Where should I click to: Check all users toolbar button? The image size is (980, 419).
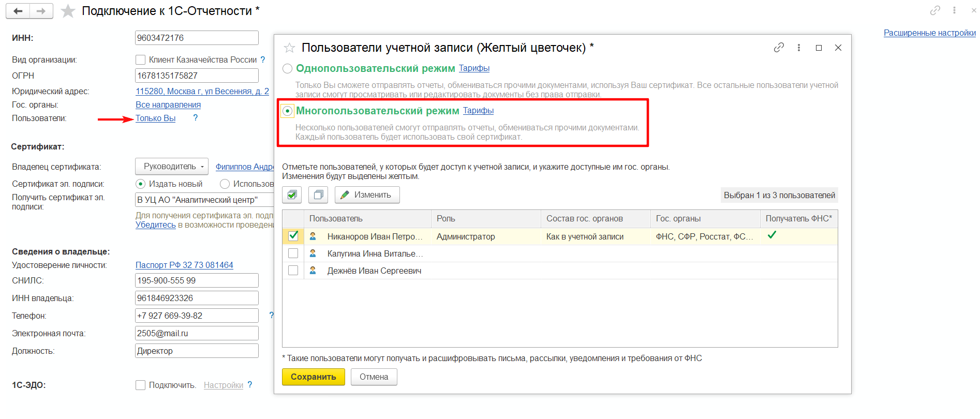click(292, 195)
